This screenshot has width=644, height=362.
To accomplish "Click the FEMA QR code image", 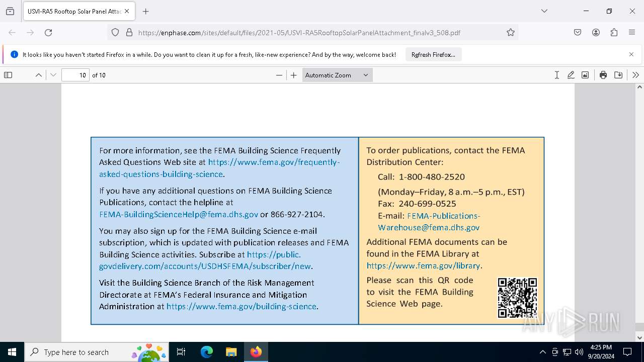I will coord(517,298).
